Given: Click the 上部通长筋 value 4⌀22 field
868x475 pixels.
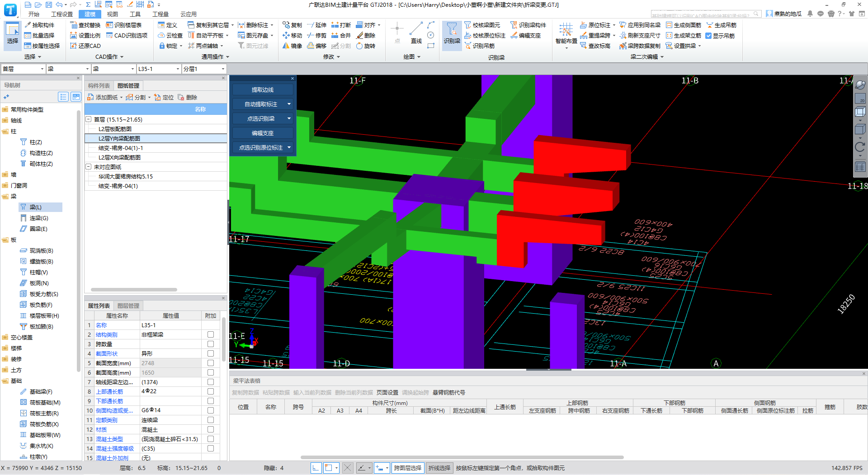Looking at the screenshot, I should (170, 391).
